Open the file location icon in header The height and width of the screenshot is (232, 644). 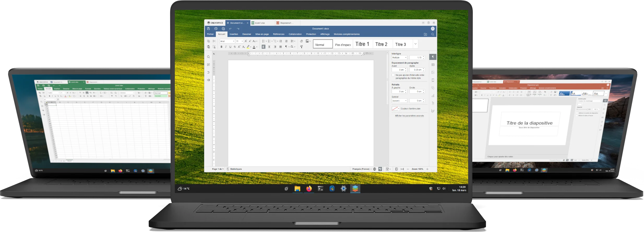pos(425,34)
